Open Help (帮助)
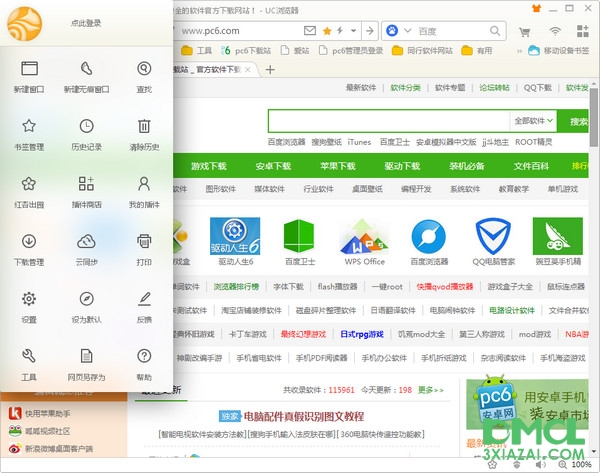Image resolution: width=600 pixels, height=473 pixels. coord(144,365)
